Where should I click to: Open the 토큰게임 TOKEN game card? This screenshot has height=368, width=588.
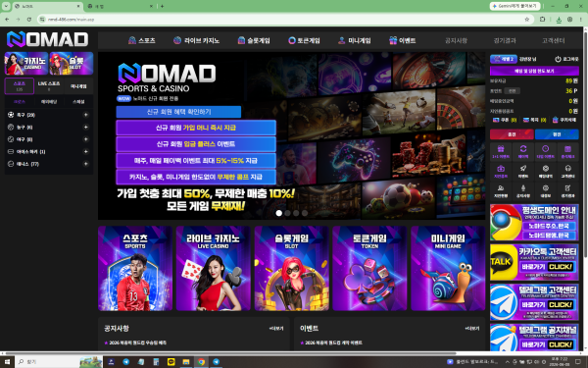[x=369, y=269]
